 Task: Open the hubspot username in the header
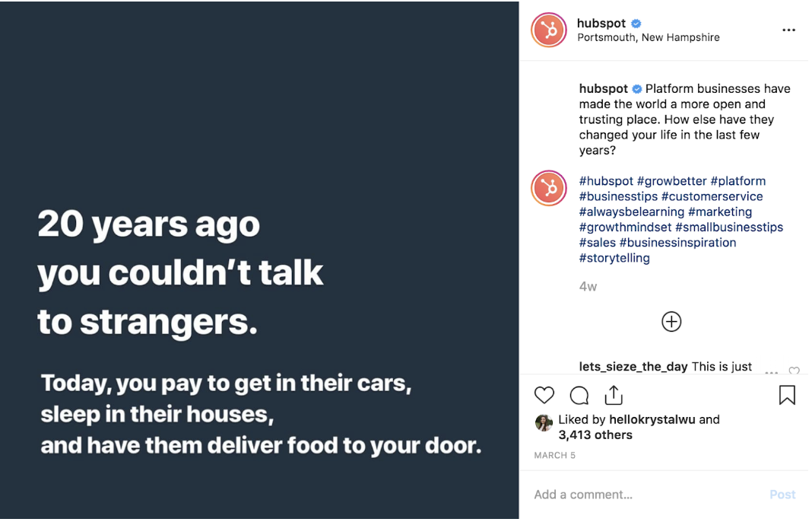601,24
